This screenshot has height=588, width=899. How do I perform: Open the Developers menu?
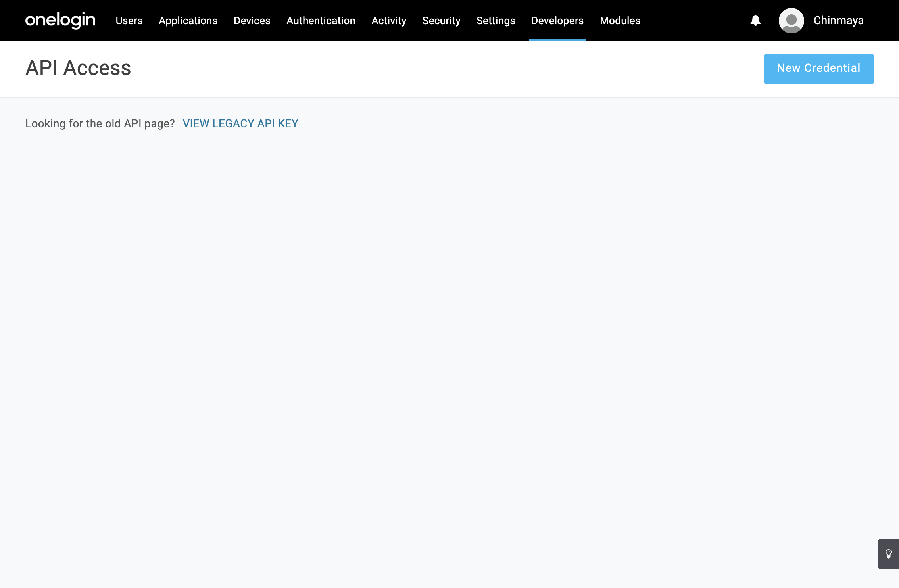(x=557, y=21)
